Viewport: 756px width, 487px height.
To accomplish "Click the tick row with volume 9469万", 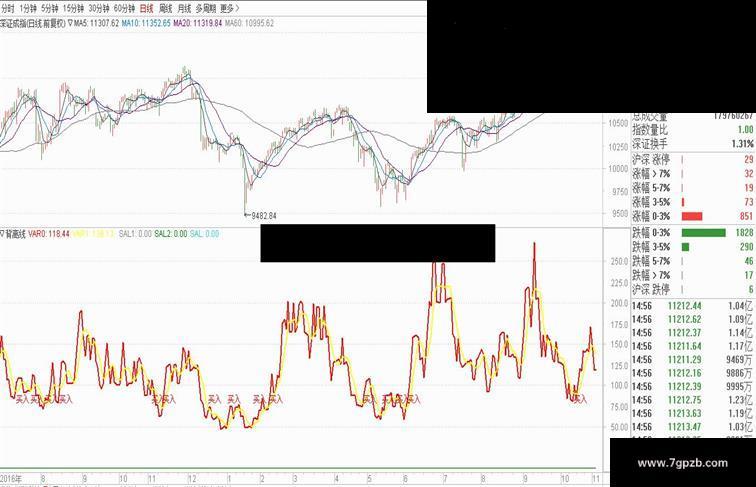I will 692,360.
